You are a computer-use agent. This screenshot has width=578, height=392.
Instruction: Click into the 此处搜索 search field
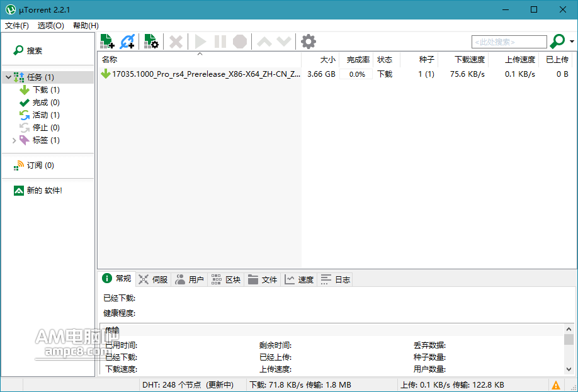(x=509, y=42)
